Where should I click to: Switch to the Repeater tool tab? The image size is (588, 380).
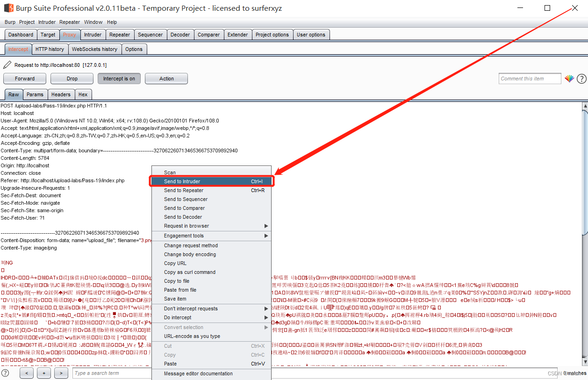click(120, 35)
